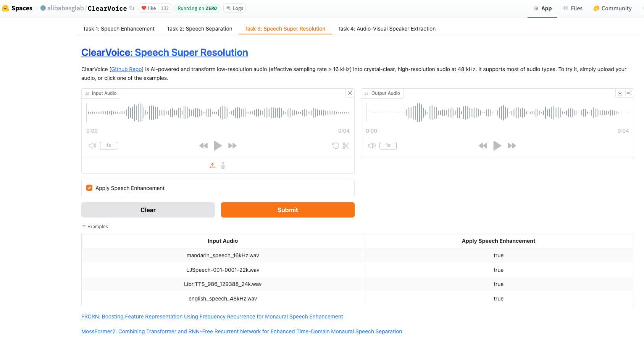Change output audio 1x playback speed

point(388,146)
